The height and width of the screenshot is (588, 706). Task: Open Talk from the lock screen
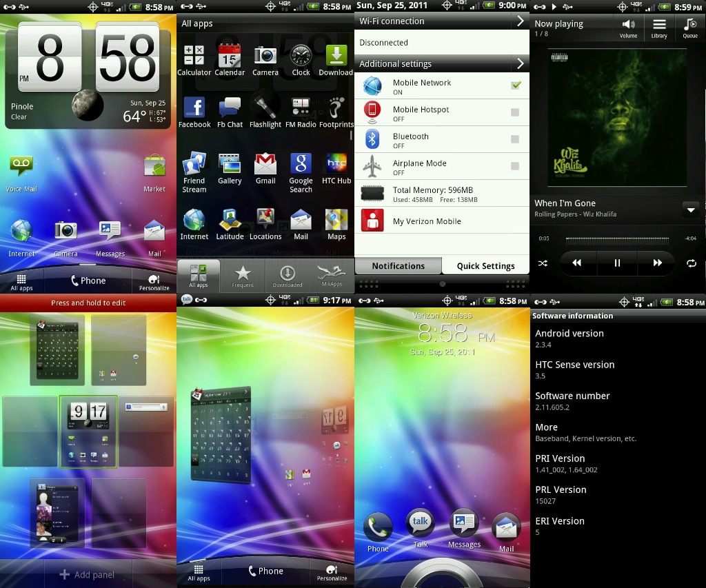coord(420,529)
